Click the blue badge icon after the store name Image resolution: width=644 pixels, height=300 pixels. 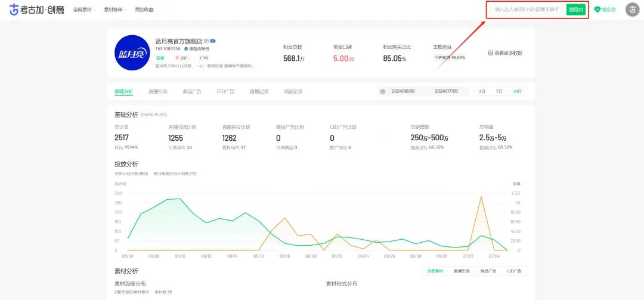[213, 41]
